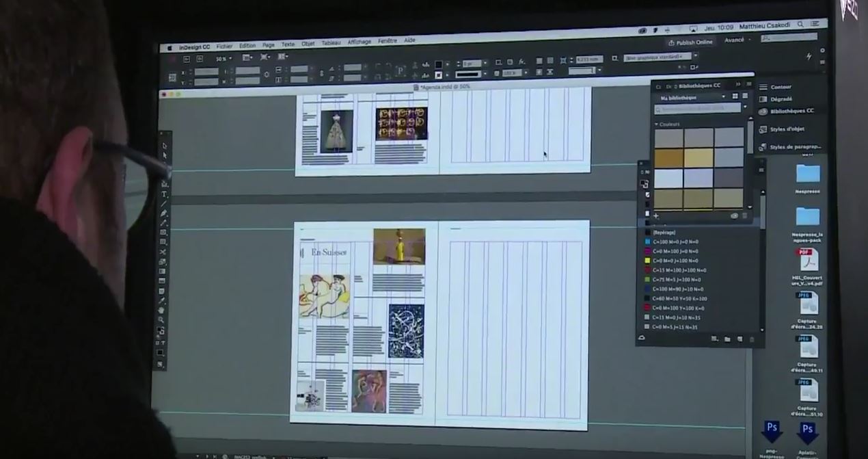The image size is (868, 459).
Task: Pick the Eyedropper tool
Action: pos(162,300)
